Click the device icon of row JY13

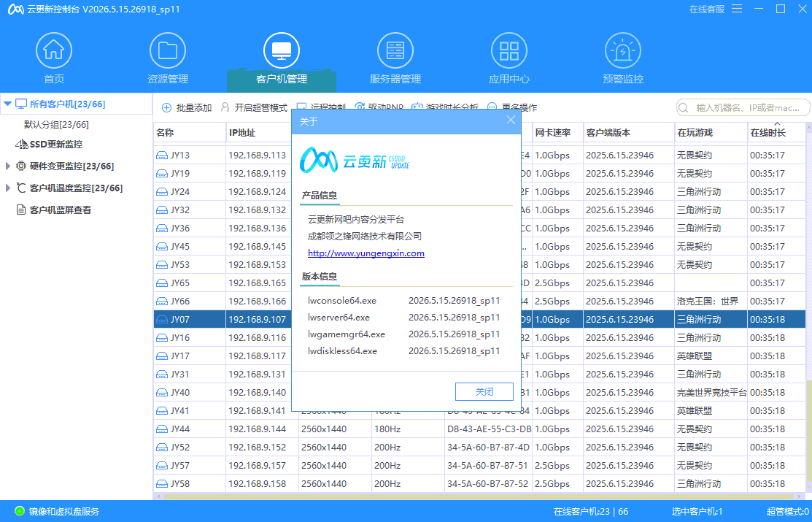coord(162,155)
